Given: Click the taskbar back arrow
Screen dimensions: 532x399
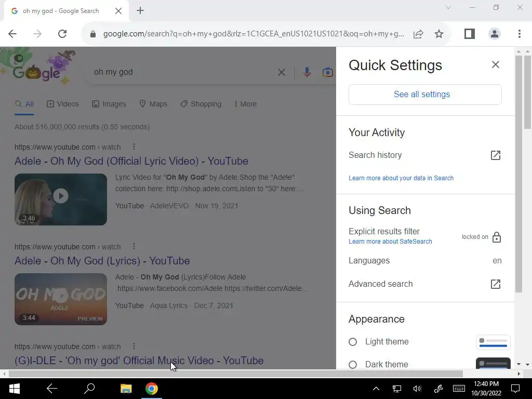Looking at the screenshot, I should coord(51,389).
